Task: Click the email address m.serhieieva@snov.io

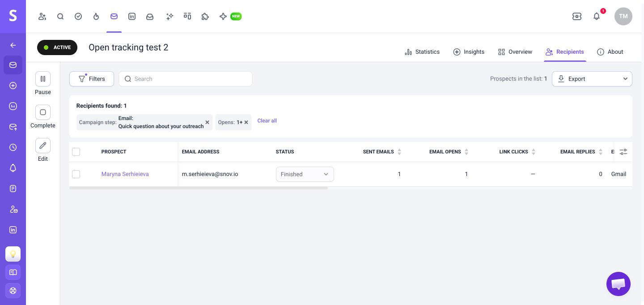Action: click(x=210, y=174)
